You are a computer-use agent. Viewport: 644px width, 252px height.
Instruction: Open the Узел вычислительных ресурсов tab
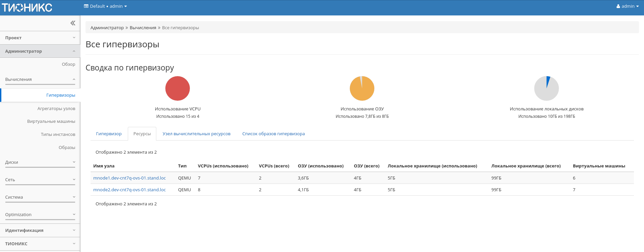click(197, 134)
